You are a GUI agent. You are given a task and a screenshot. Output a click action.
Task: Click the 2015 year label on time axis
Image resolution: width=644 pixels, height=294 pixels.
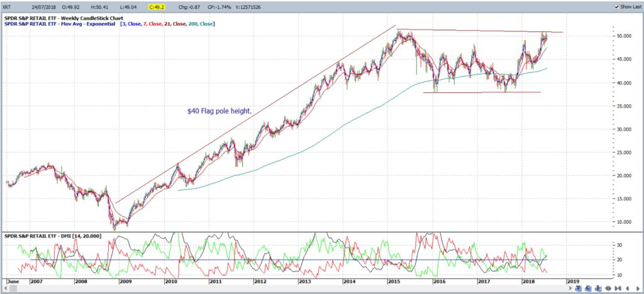tap(394, 281)
